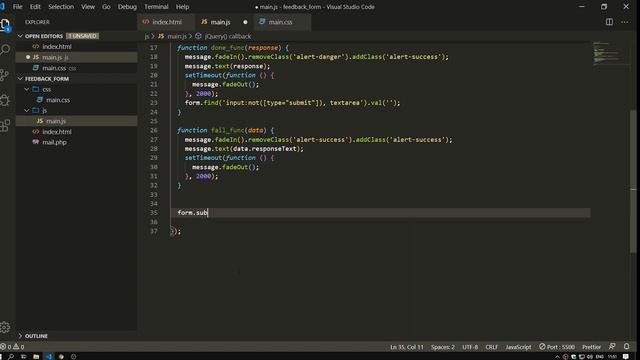The width and height of the screenshot is (640, 360).
Task: Open mail.php in the file tree
Action: [76, 142]
